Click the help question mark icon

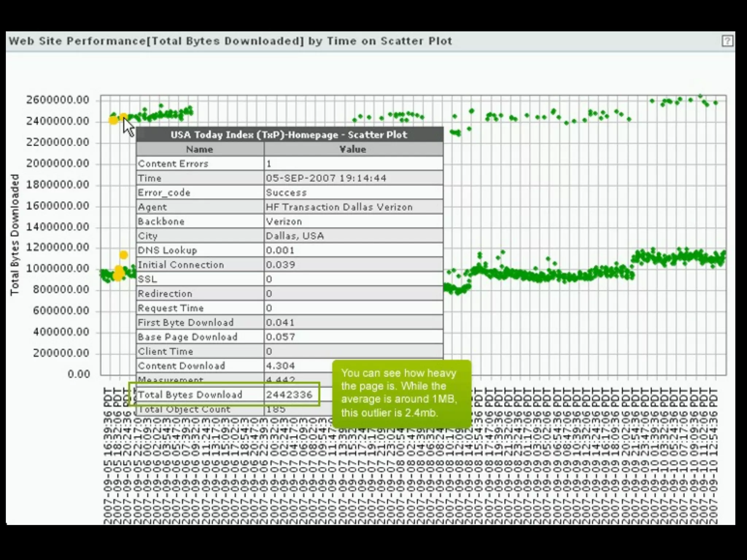pos(727,41)
